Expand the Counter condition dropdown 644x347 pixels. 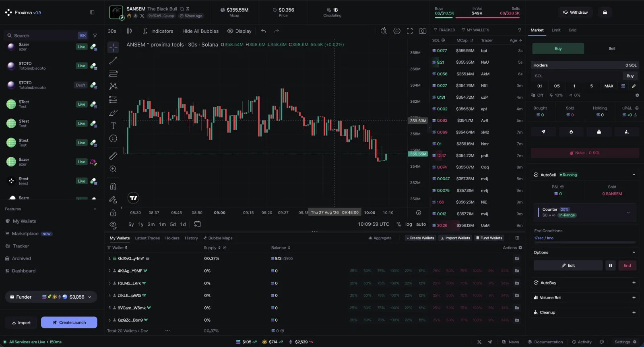point(628,213)
